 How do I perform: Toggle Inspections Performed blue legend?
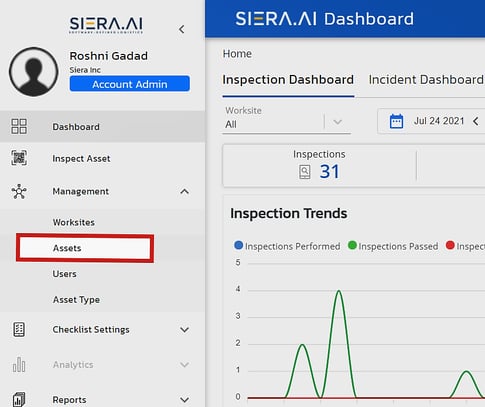pyautogui.click(x=287, y=246)
